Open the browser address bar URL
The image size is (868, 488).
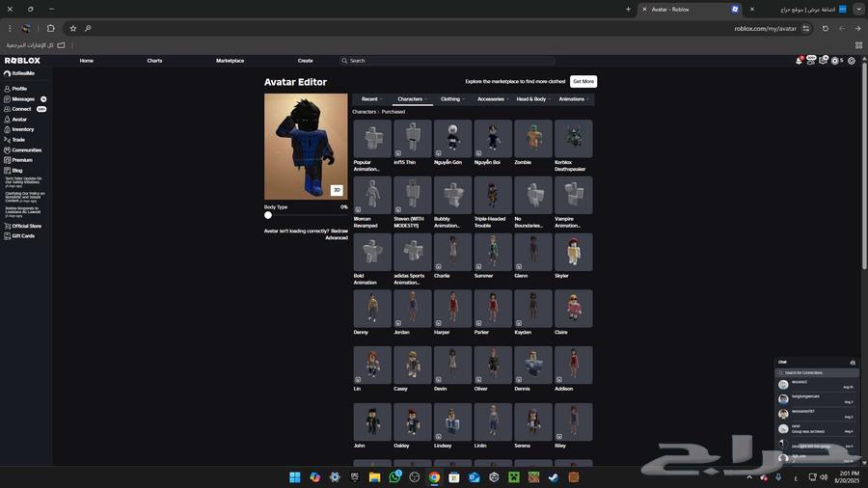click(765, 28)
